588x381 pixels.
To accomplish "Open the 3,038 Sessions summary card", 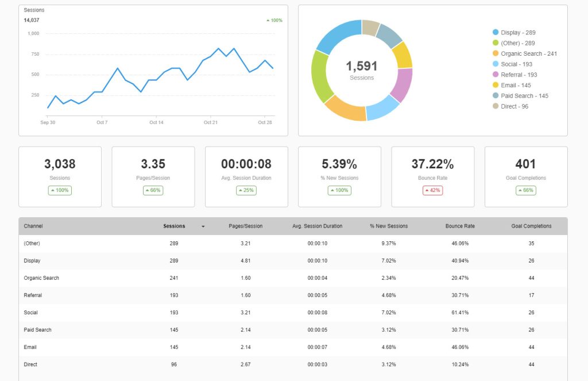I will click(60, 176).
